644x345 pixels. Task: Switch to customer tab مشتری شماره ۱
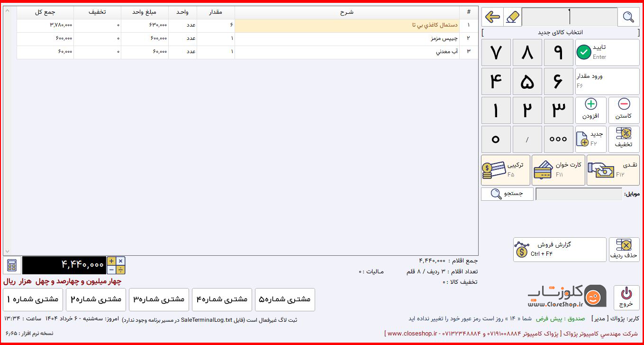[33, 299]
